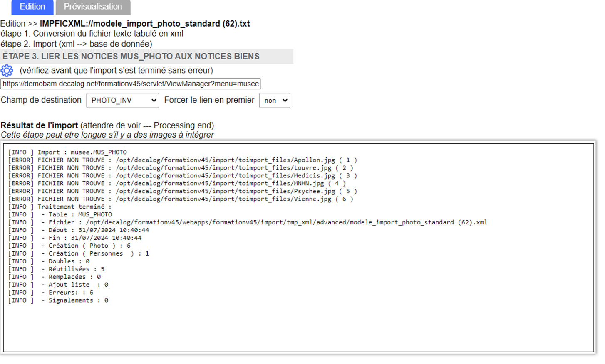Expand the Forcer le lien en premier dropdown

tap(275, 101)
